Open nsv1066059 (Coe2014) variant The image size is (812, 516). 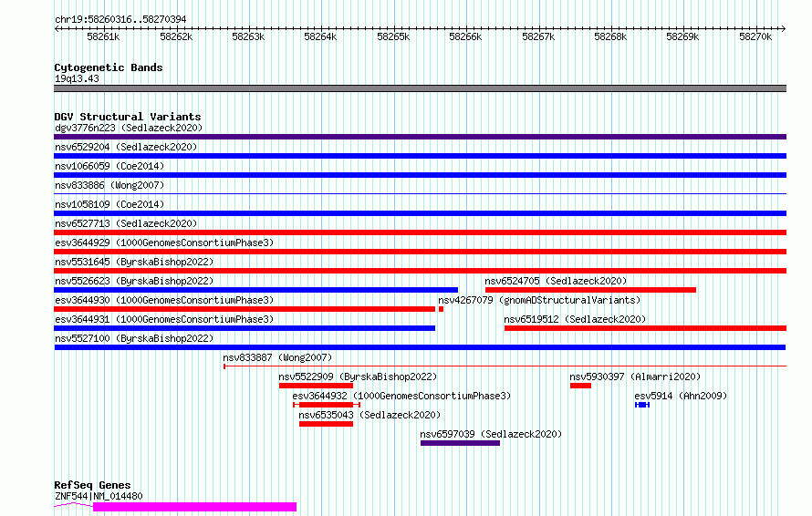pos(109,166)
